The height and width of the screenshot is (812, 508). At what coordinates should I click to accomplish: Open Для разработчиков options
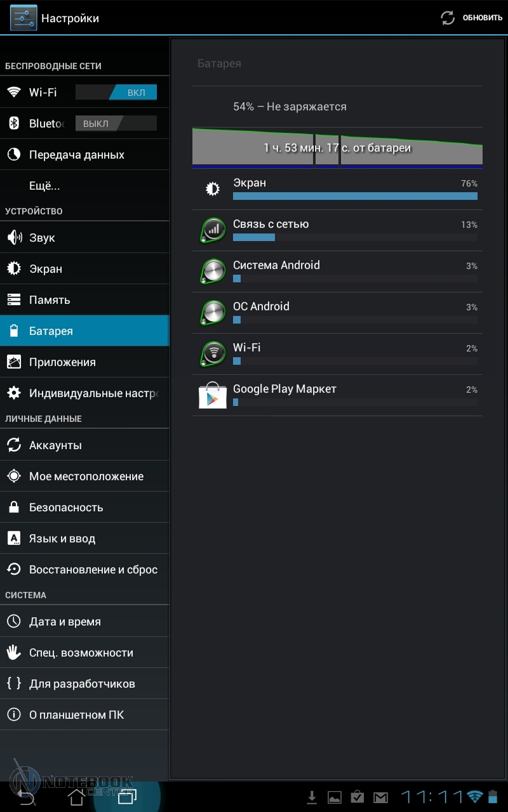pos(82,684)
